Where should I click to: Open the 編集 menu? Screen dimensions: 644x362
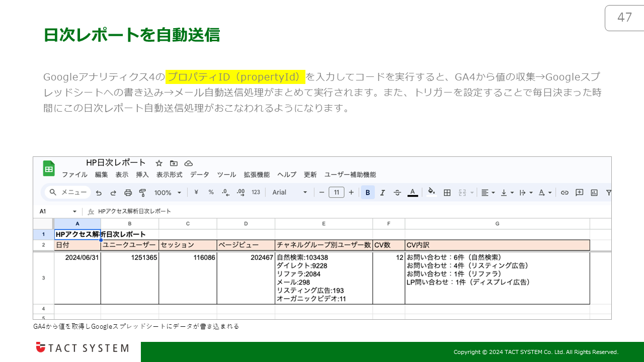pyautogui.click(x=102, y=174)
